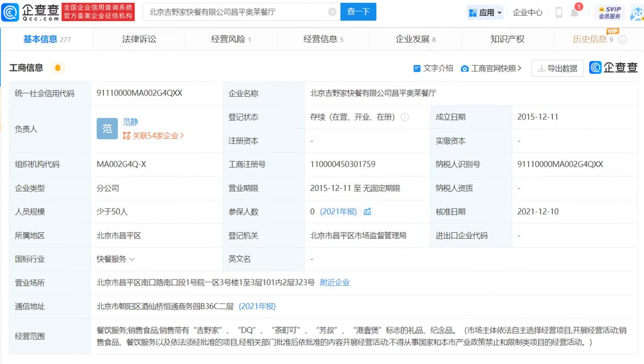The height and width of the screenshot is (364, 644).
Task: Expand 关联54家企业 link
Action: pos(153,136)
